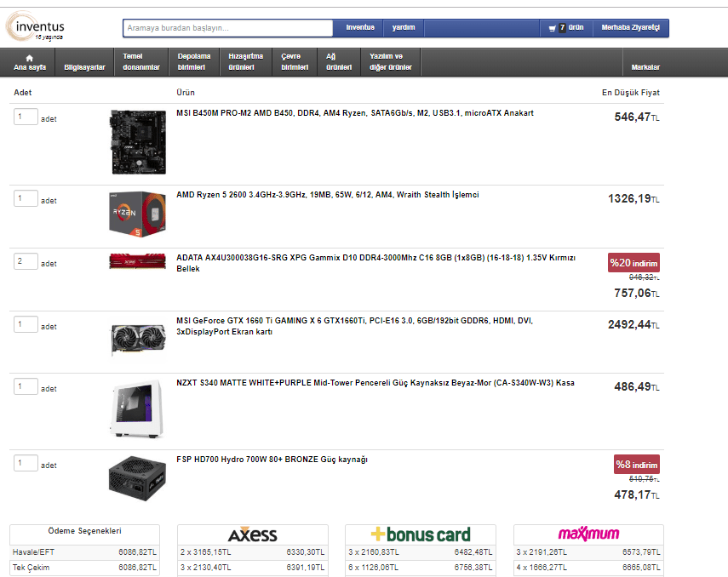This screenshot has height=577, width=728.
Task: Open MSI GeForce GTX 1660 Ti Ekran kartı link
Action: coord(355,326)
